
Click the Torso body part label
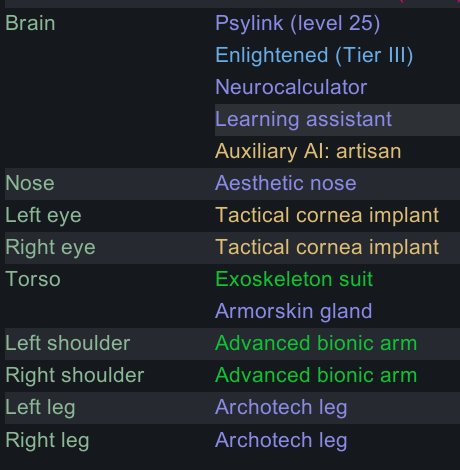tap(33, 279)
